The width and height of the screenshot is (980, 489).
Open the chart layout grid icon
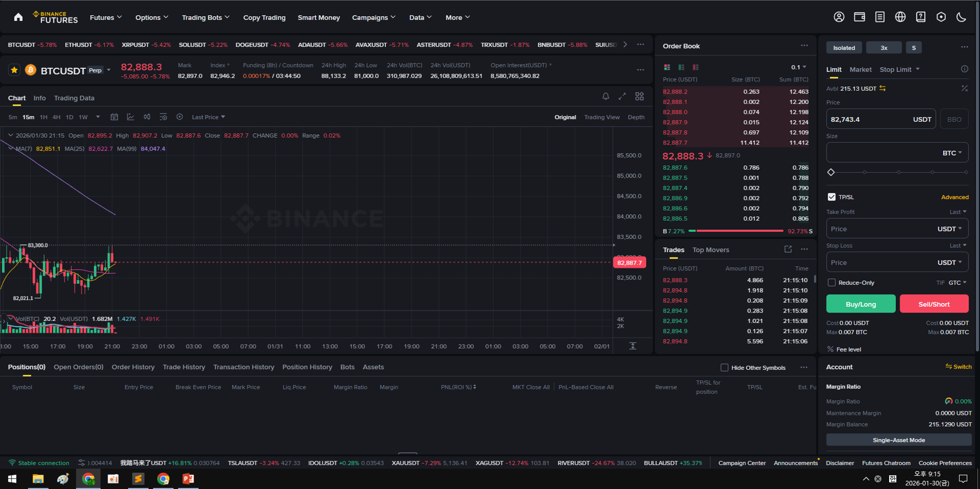(639, 96)
